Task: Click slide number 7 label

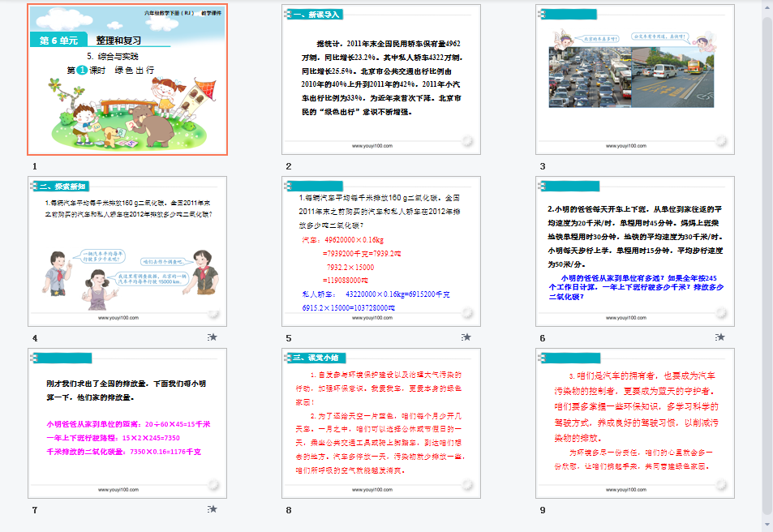Action: pos(35,510)
